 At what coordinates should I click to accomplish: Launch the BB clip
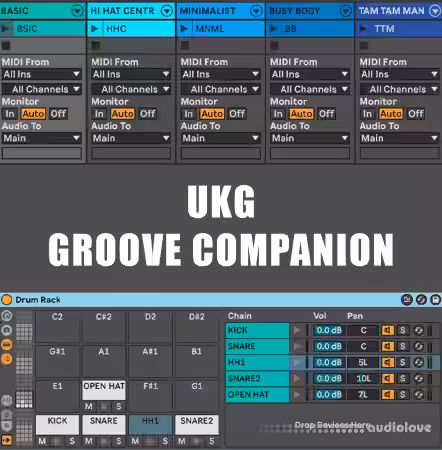pos(273,29)
